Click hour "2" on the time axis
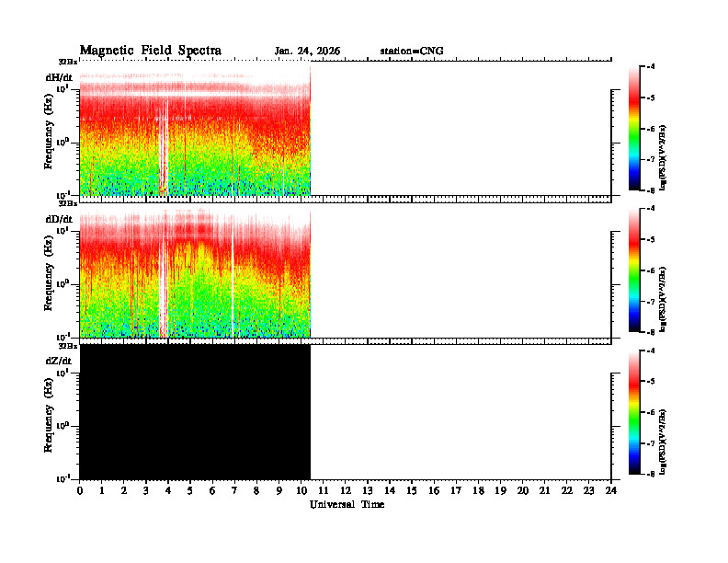728x563 pixels. [x=124, y=491]
